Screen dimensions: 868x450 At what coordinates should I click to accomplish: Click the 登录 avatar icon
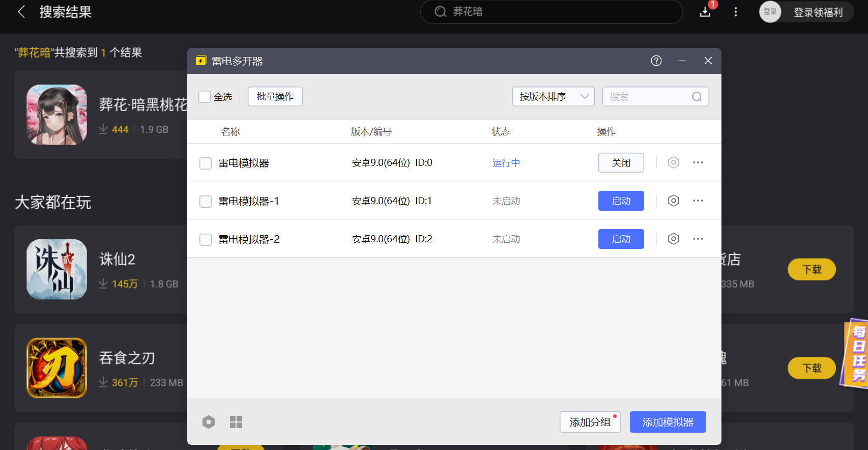[770, 12]
